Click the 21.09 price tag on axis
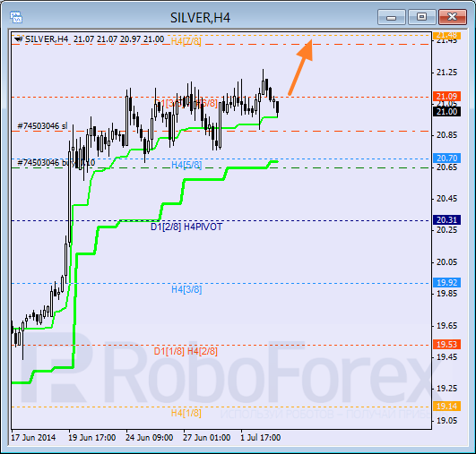Image resolution: width=476 pixels, height=454 pixels. pos(446,96)
